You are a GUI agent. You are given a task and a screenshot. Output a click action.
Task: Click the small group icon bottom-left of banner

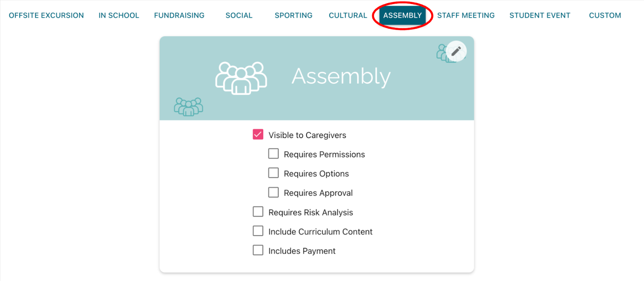point(188,107)
